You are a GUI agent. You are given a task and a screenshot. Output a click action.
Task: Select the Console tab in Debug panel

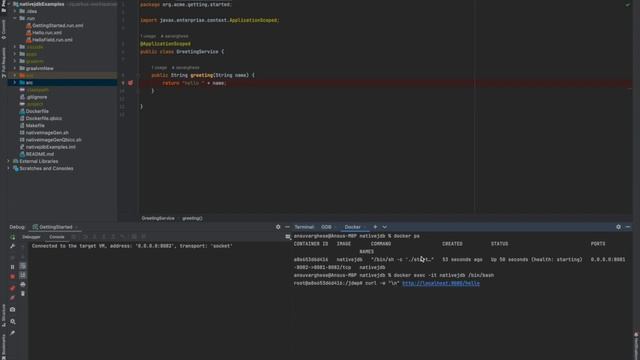57,237
